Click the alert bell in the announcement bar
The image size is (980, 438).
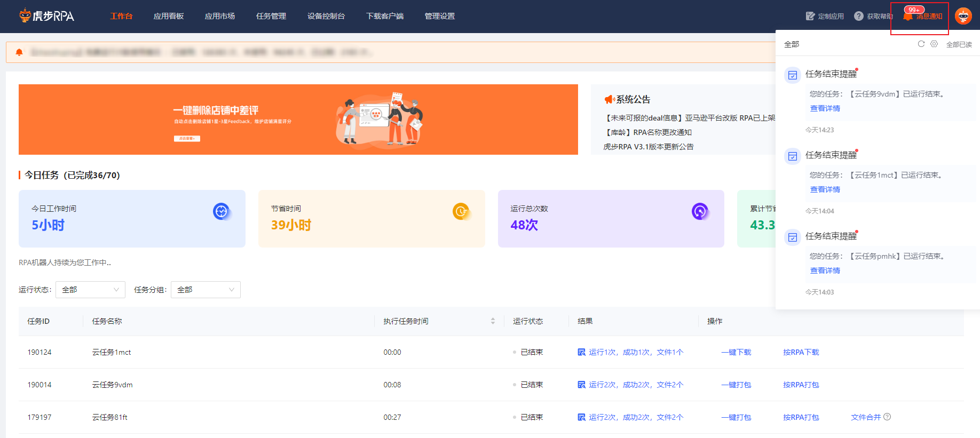(x=19, y=52)
